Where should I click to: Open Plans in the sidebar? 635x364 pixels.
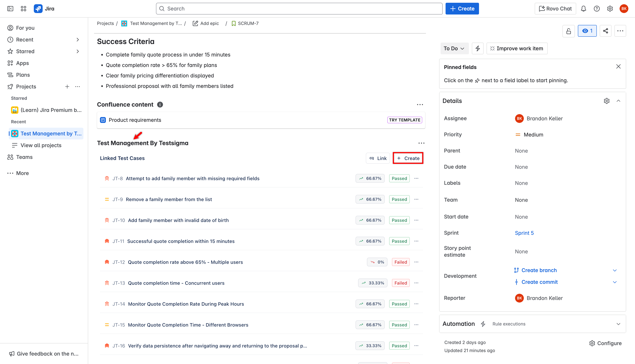click(x=23, y=75)
